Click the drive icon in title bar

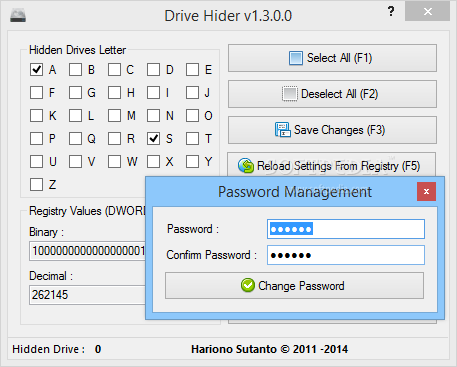(x=18, y=16)
